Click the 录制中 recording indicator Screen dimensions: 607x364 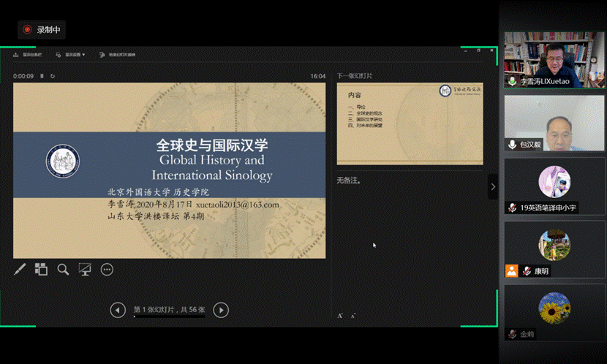click(x=42, y=29)
